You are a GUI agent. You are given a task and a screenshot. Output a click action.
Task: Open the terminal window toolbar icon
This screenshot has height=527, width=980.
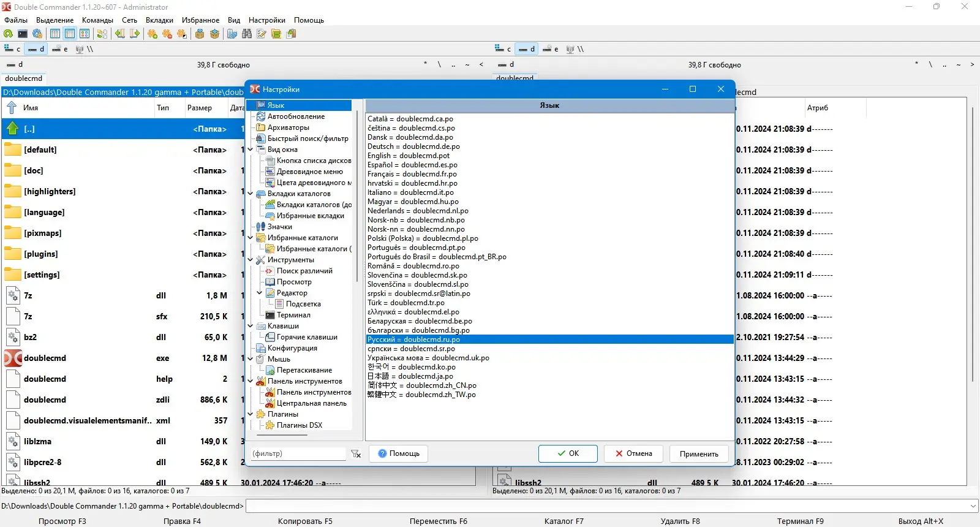pyautogui.click(x=23, y=34)
